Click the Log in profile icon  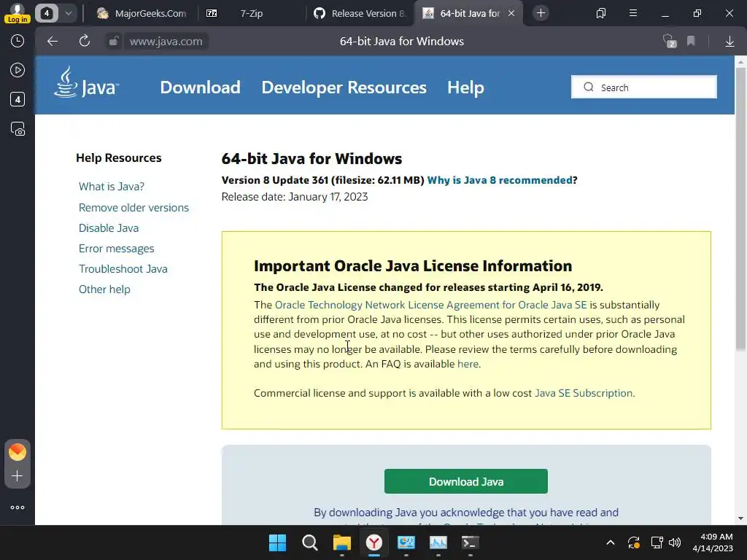pyautogui.click(x=18, y=13)
